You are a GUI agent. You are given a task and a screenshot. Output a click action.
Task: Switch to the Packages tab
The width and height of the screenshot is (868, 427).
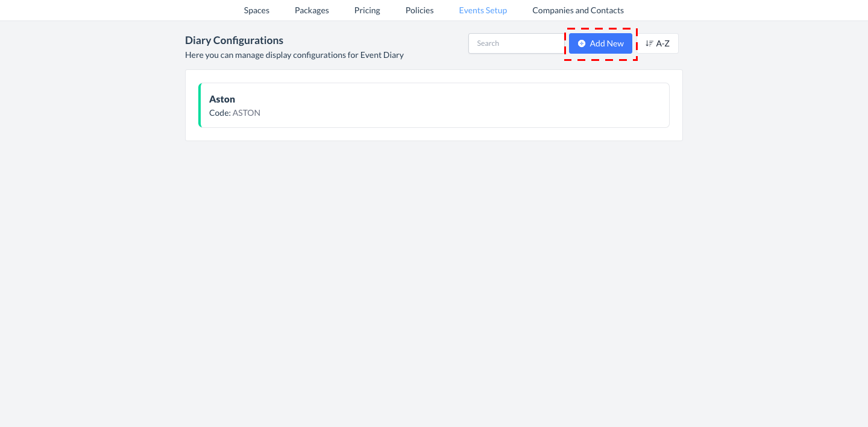pos(312,10)
